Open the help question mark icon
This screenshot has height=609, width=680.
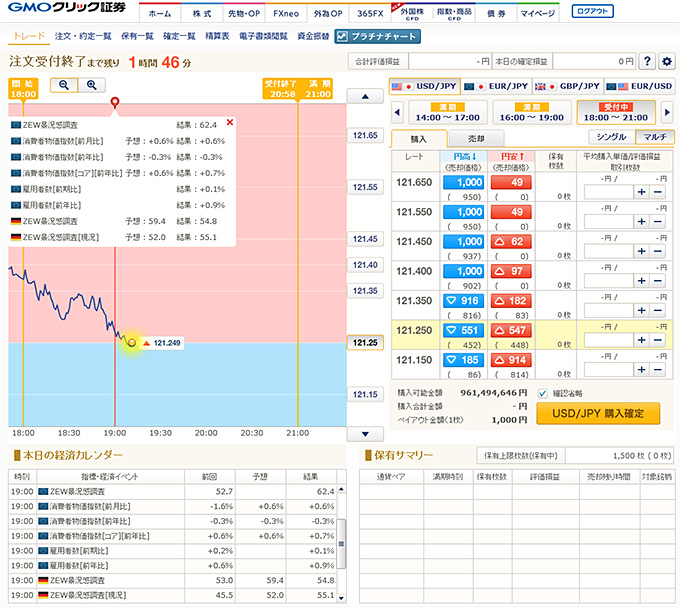click(x=647, y=62)
